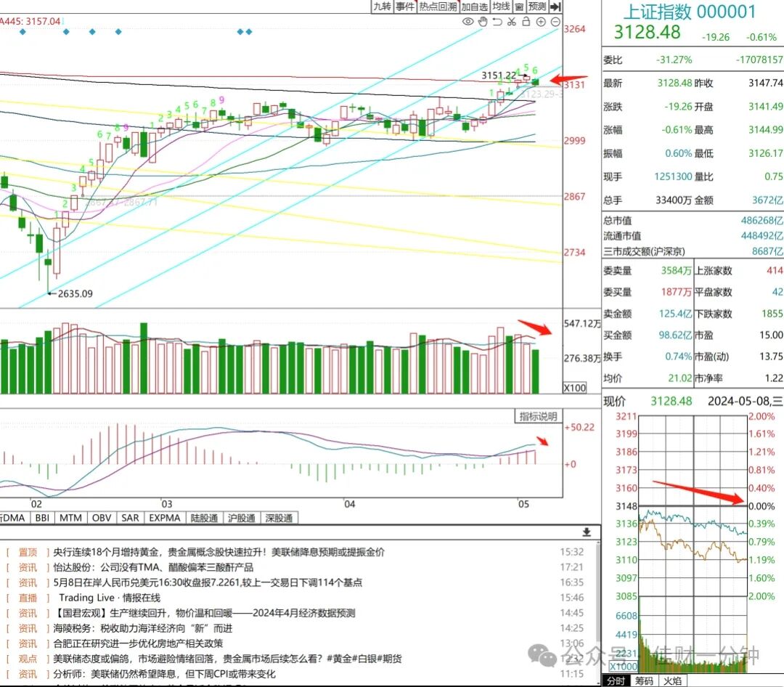Click 加自选 to add to watchlist
This screenshot has width=784, height=687.
tap(474, 7)
